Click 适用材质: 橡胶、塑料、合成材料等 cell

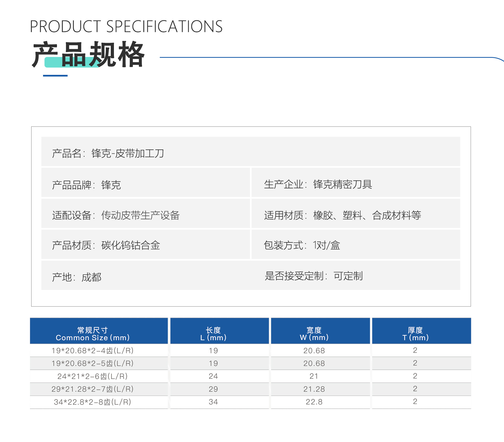click(x=356, y=213)
